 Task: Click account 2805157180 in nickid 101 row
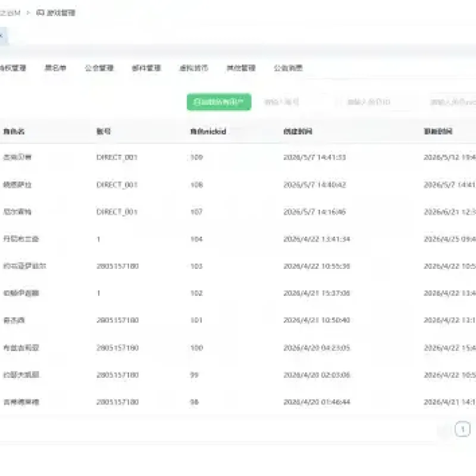click(117, 320)
